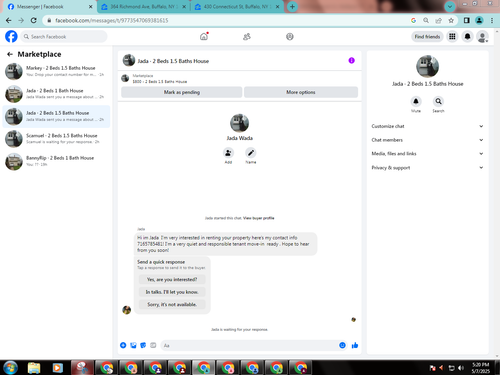This screenshot has height=375, width=500.
Task: Click the Mark as pending button
Action: point(182,92)
